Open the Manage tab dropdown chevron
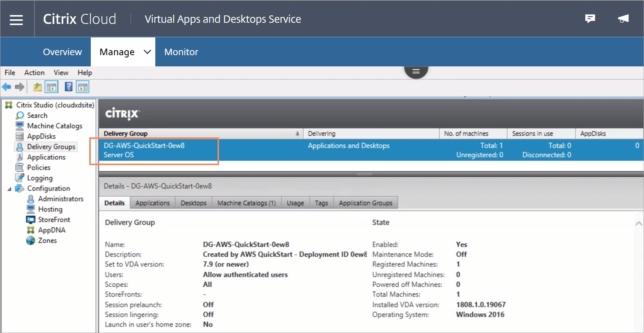This screenshot has width=644, height=333. click(147, 52)
